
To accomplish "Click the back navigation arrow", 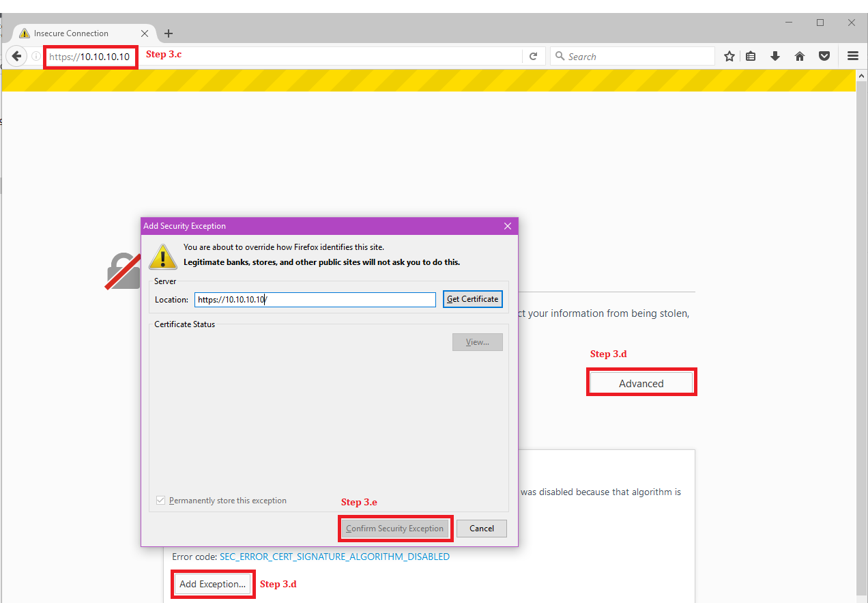I will point(16,56).
